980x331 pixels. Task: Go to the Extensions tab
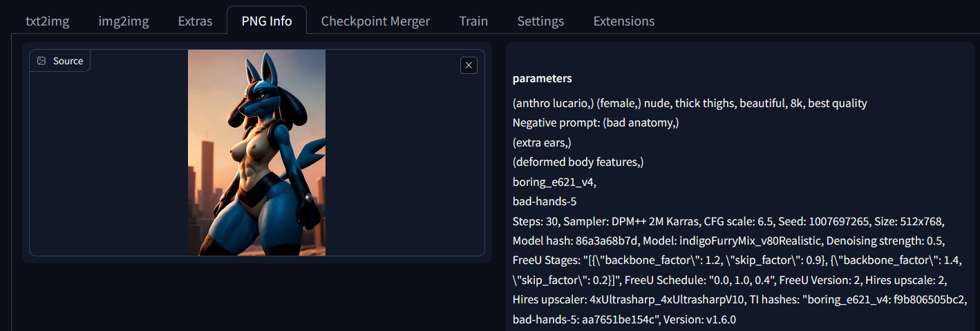point(623,21)
